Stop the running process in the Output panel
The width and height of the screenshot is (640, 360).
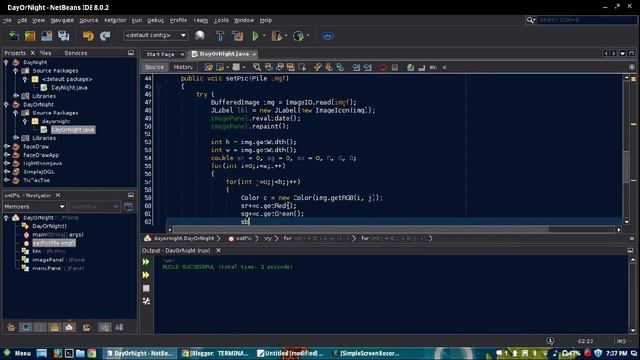pyautogui.click(x=146, y=288)
